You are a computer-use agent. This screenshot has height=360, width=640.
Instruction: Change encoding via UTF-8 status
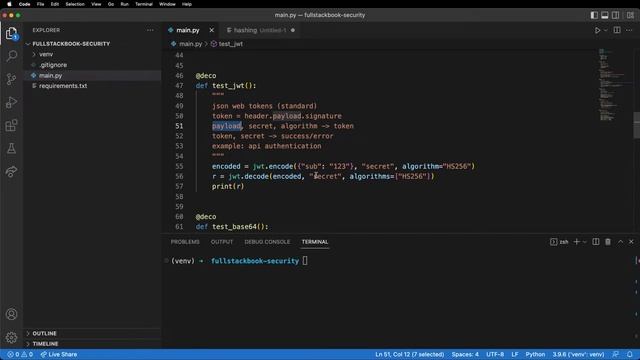point(495,354)
